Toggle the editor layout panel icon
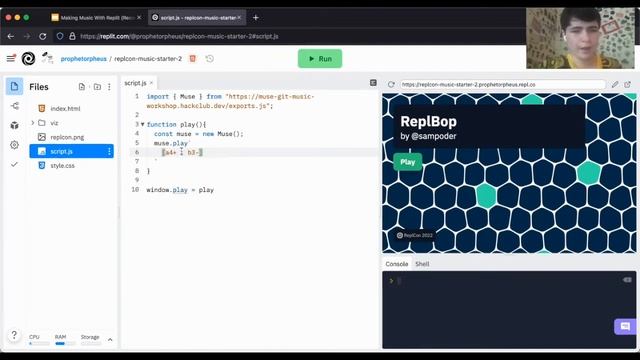This screenshot has width=640, height=360. pyautogui.click(x=373, y=83)
